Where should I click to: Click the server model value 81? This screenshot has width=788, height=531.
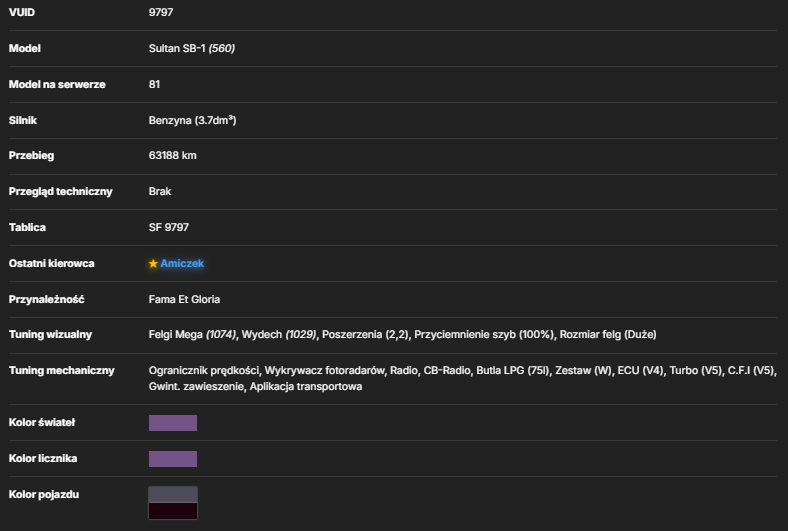(154, 84)
